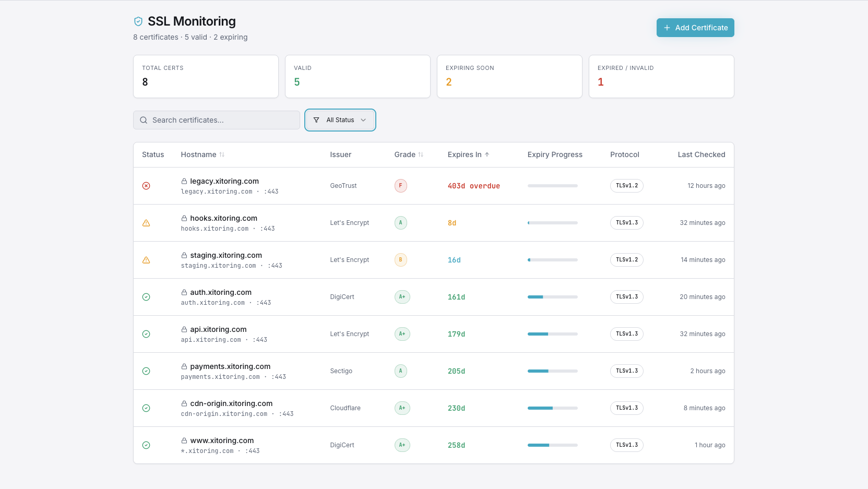Click the expired status icon for legacy.xitoring.com

coord(146,186)
